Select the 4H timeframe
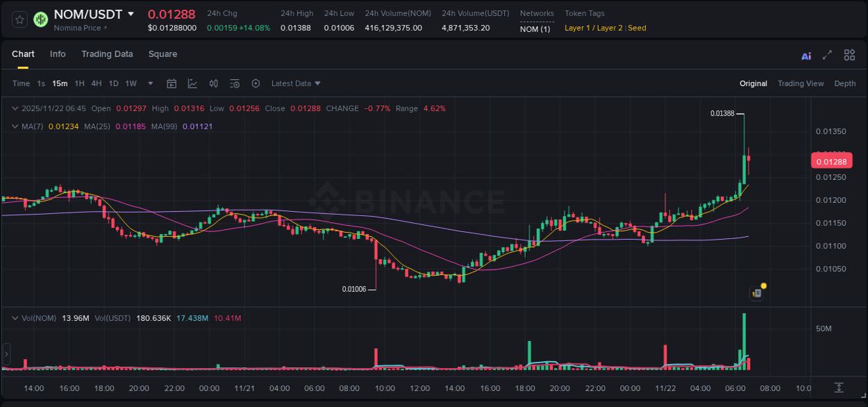 click(97, 83)
